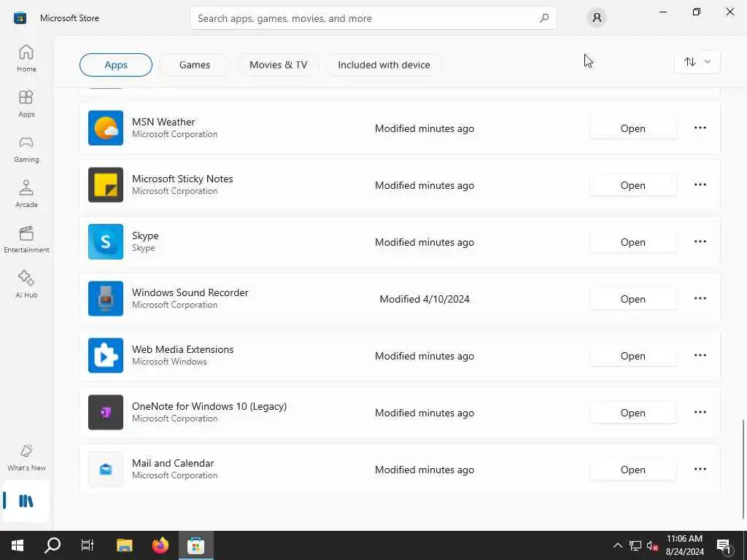Open Mail and Calendar with Open button
The width and height of the screenshot is (747, 560).
[632, 470]
